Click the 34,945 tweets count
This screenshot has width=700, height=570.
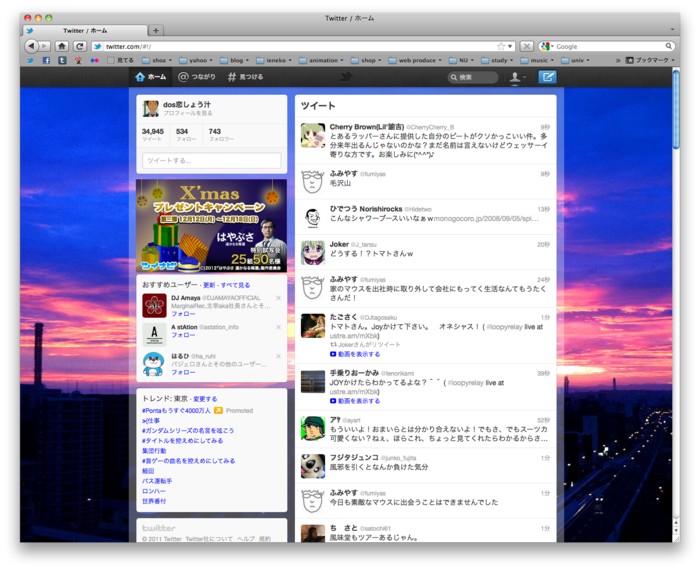click(x=153, y=134)
